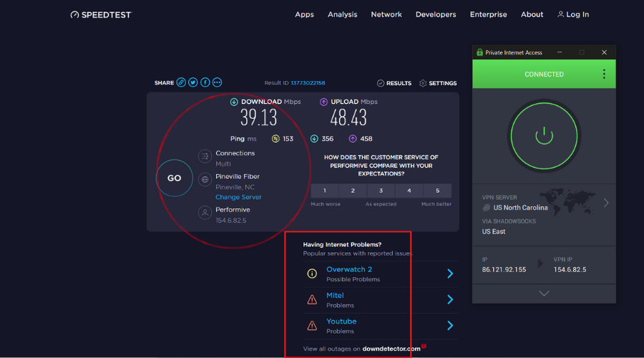Image resolution: width=644 pixels, height=358 pixels.
Task: Start test with GO button
Action: click(x=174, y=178)
